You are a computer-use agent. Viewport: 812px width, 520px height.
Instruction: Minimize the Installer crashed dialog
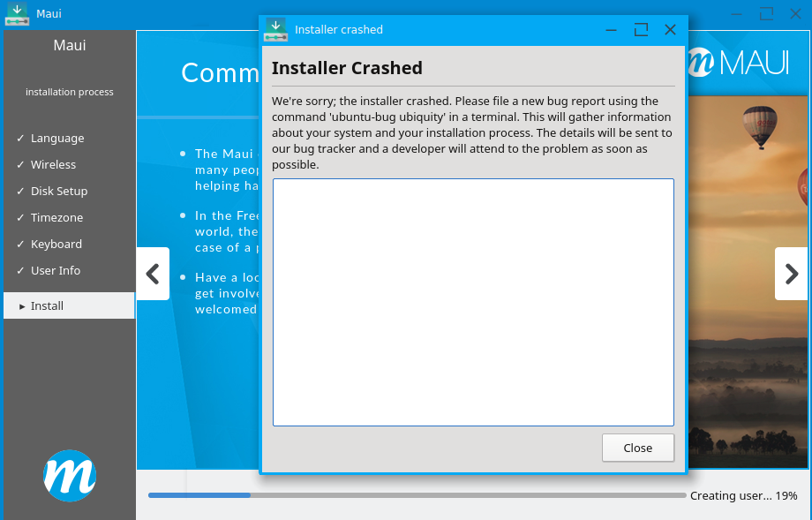coord(611,29)
